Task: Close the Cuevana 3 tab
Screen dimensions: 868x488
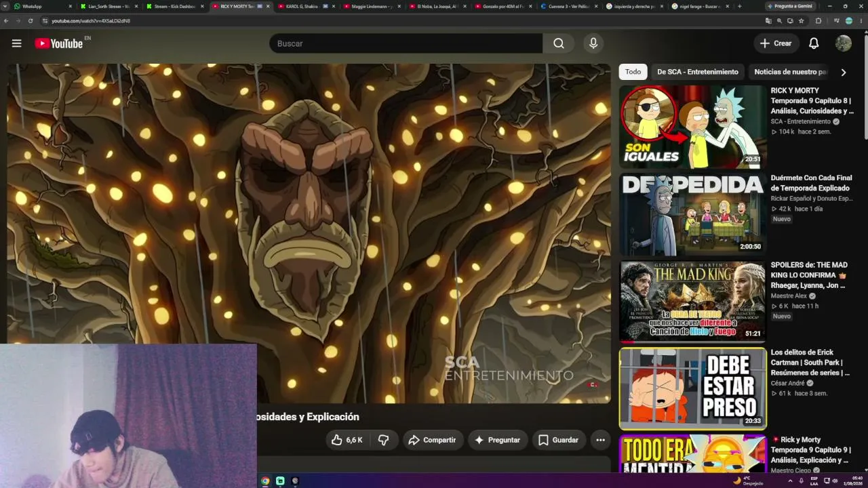Action: point(596,6)
